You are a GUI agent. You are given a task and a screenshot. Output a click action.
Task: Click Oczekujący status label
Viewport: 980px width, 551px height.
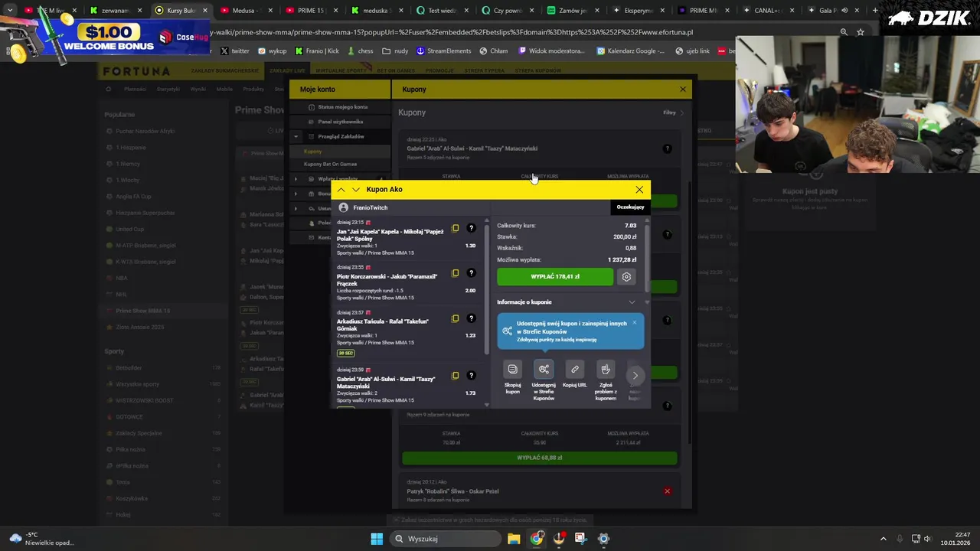[x=630, y=207]
